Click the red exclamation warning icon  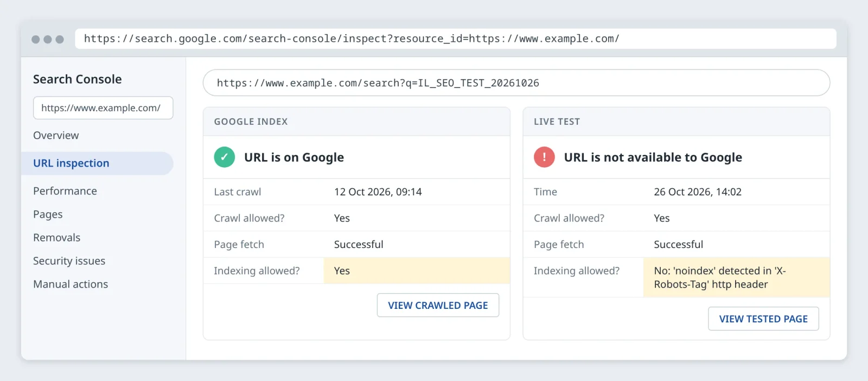click(x=544, y=157)
